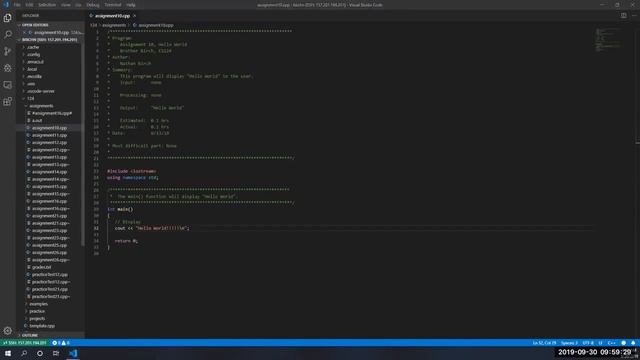Click Ln 32, Col 29 in status bar
Viewport: 640px width, 360px height.
click(544, 343)
